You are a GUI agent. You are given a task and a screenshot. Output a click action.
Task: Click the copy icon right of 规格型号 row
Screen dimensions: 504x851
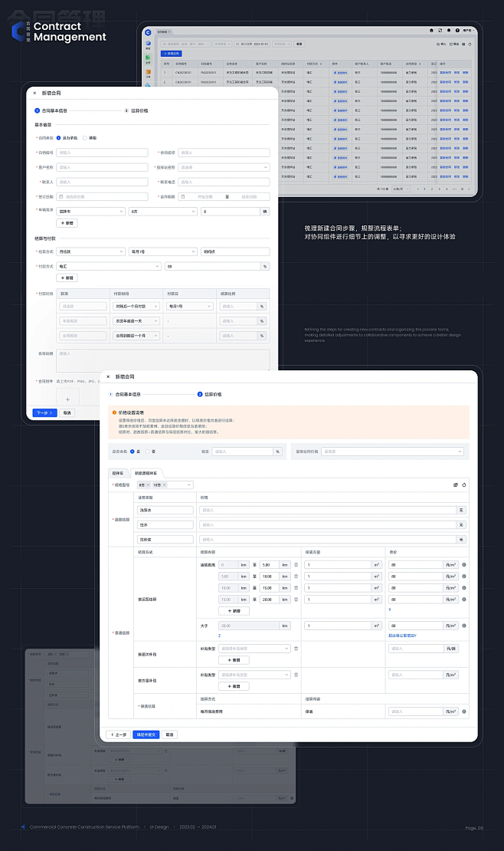[455, 485]
